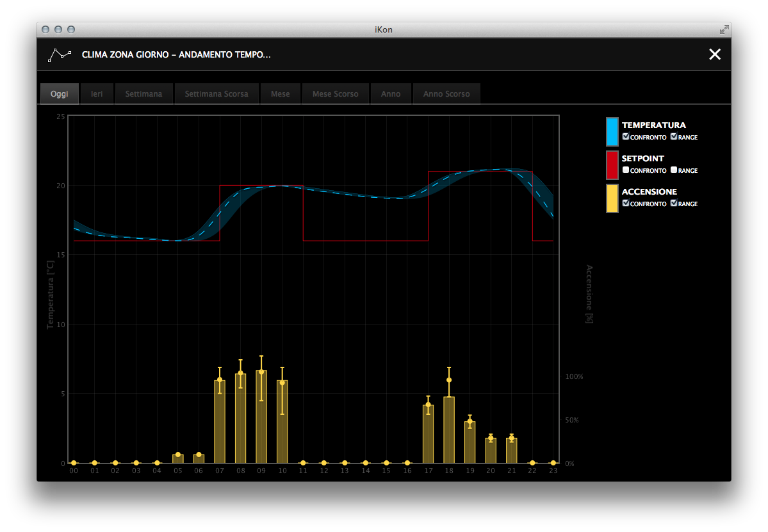This screenshot has height=532, width=768.
Task: Uncheck Temperatura Confronto checkbox
Action: pyautogui.click(x=625, y=136)
